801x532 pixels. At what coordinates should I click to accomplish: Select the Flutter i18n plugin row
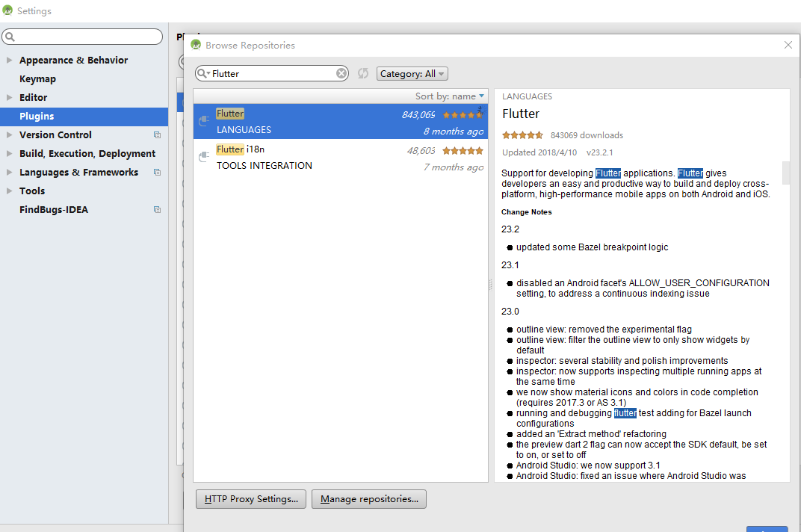tap(341, 157)
